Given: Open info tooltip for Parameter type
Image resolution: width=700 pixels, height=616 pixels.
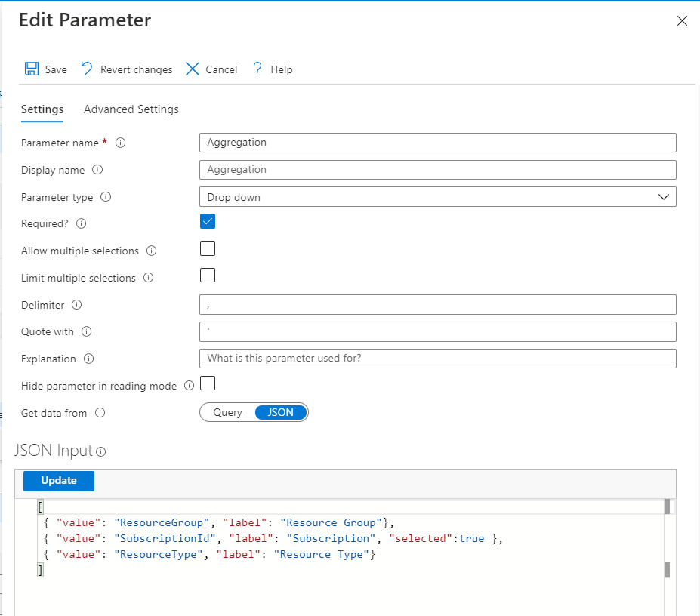Looking at the screenshot, I should click(x=106, y=197).
